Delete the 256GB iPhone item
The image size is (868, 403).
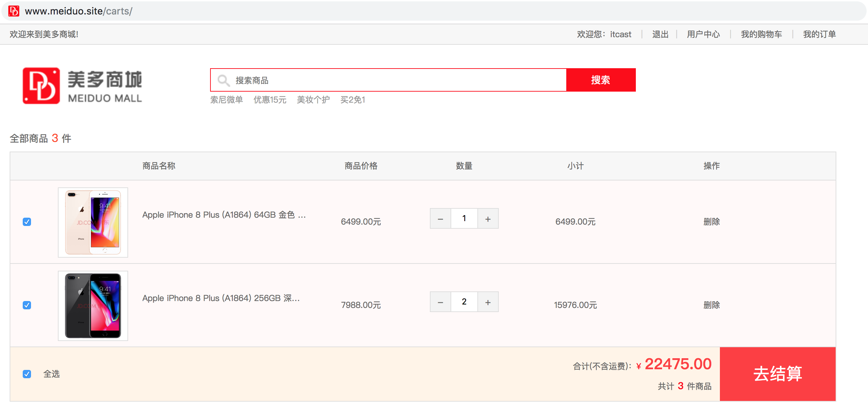[712, 305]
